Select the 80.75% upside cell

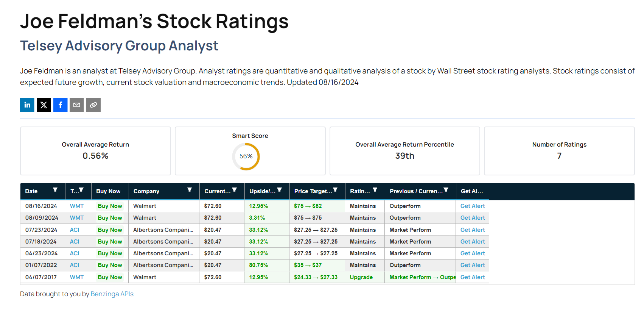click(267, 265)
